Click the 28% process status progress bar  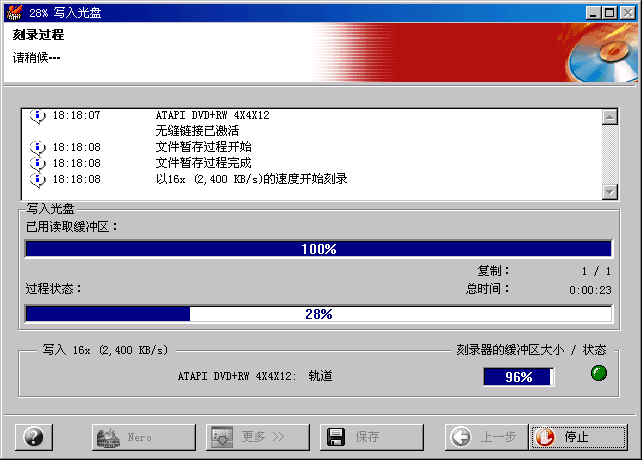(x=318, y=314)
